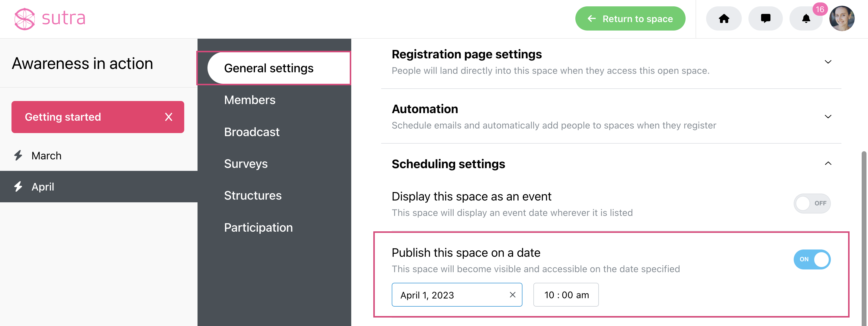The width and height of the screenshot is (868, 326).
Task: Open the chat messages icon
Action: pos(765,18)
